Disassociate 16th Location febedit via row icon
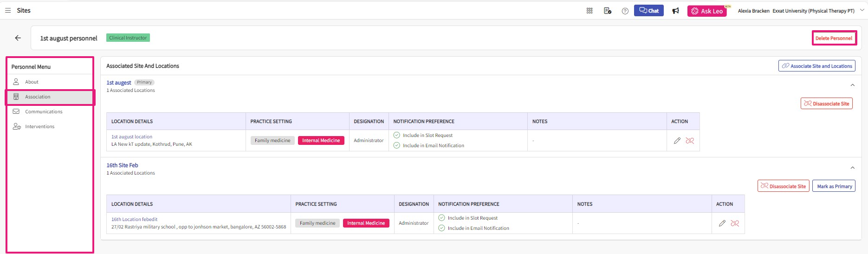The width and height of the screenshot is (868, 254). pyautogui.click(x=735, y=223)
